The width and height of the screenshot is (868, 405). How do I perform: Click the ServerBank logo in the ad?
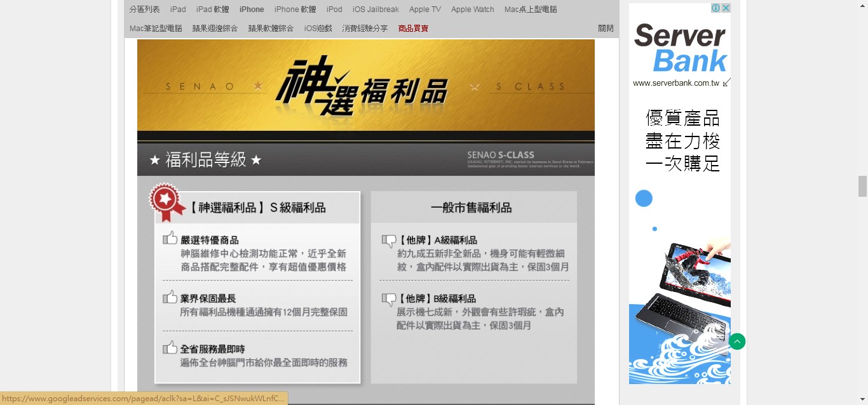679,48
